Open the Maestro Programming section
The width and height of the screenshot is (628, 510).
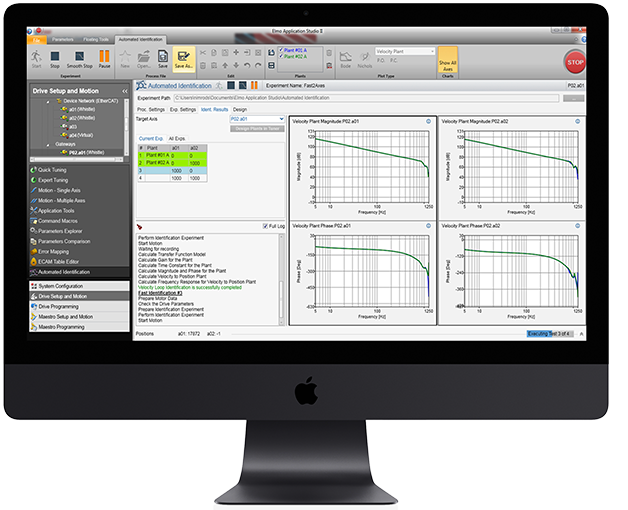click(79, 327)
